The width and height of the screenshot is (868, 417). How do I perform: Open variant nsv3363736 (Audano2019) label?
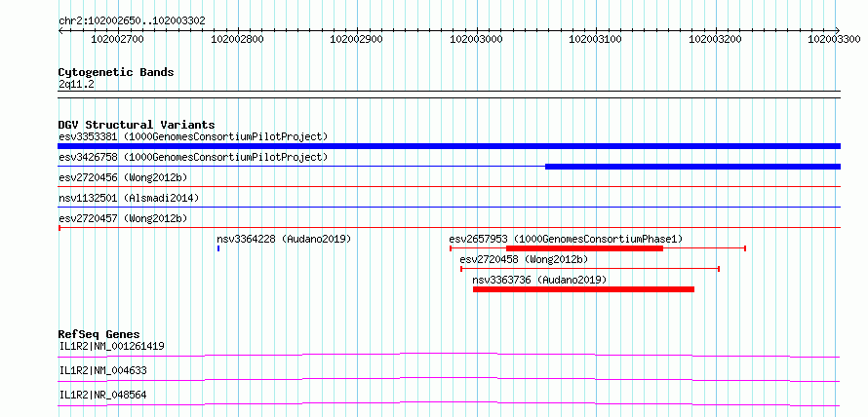point(539,280)
